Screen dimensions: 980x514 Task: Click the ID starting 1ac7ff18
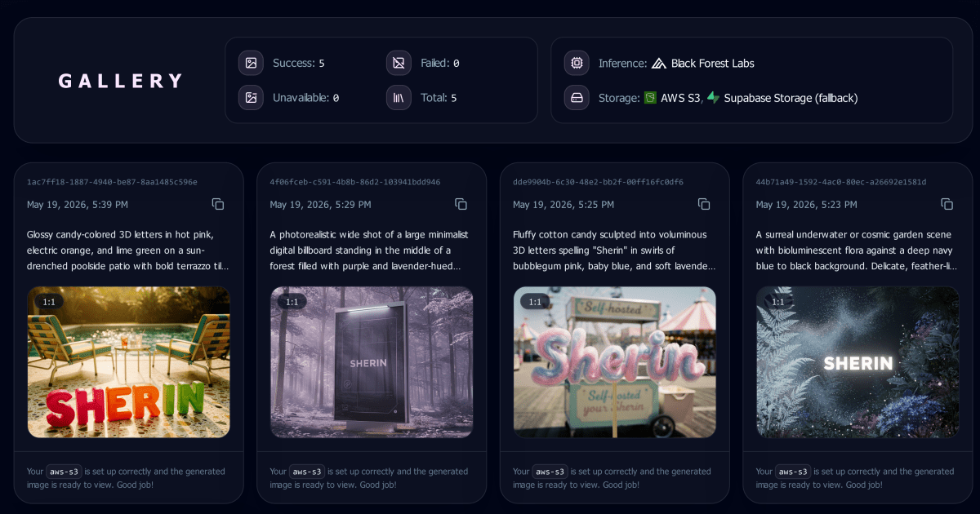click(x=112, y=182)
